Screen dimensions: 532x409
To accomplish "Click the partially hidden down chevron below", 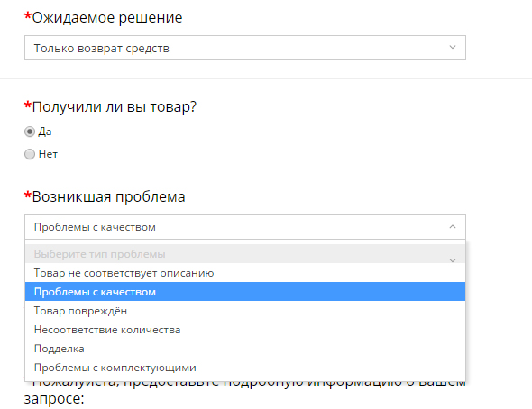I will tap(453, 260).
